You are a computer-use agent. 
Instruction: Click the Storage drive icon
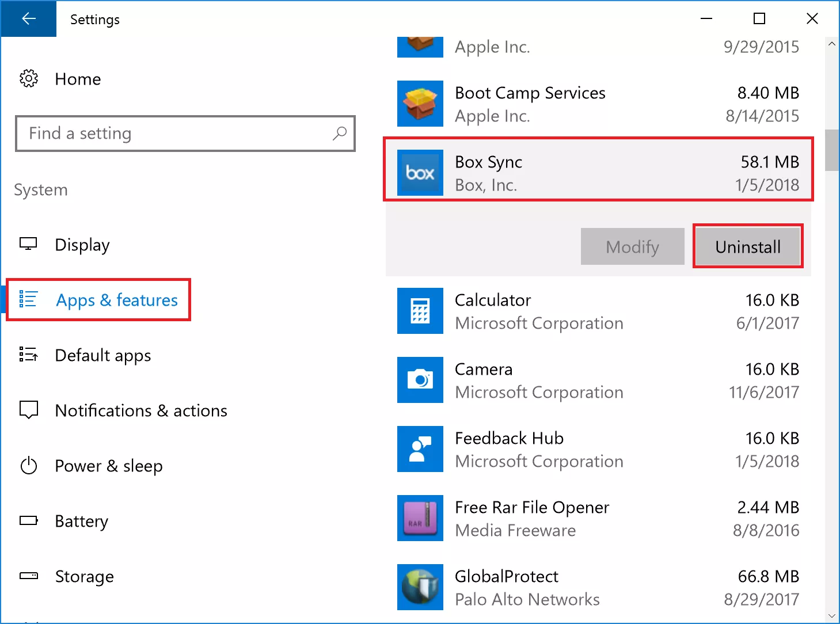(x=28, y=576)
